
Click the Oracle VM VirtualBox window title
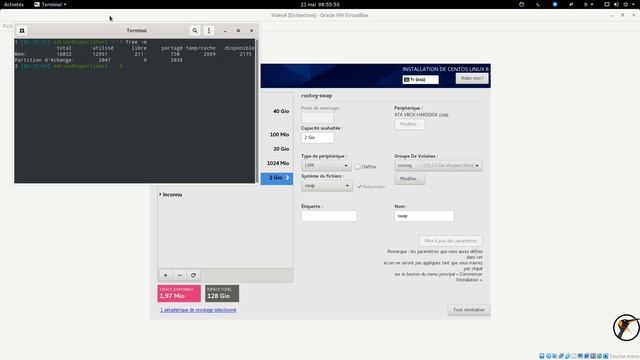(320, 15)
